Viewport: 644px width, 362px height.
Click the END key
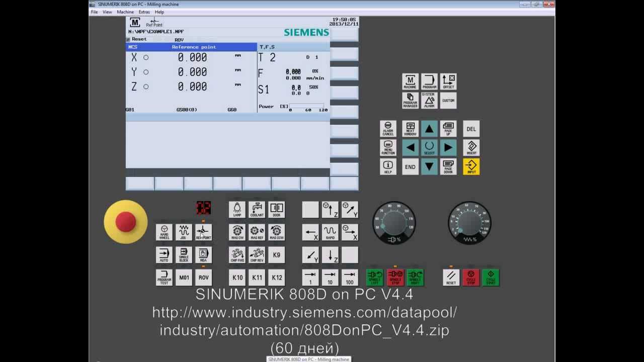[410, 167]
